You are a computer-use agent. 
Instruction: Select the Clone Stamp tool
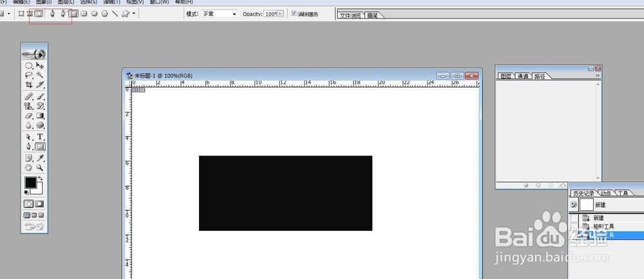29,106
